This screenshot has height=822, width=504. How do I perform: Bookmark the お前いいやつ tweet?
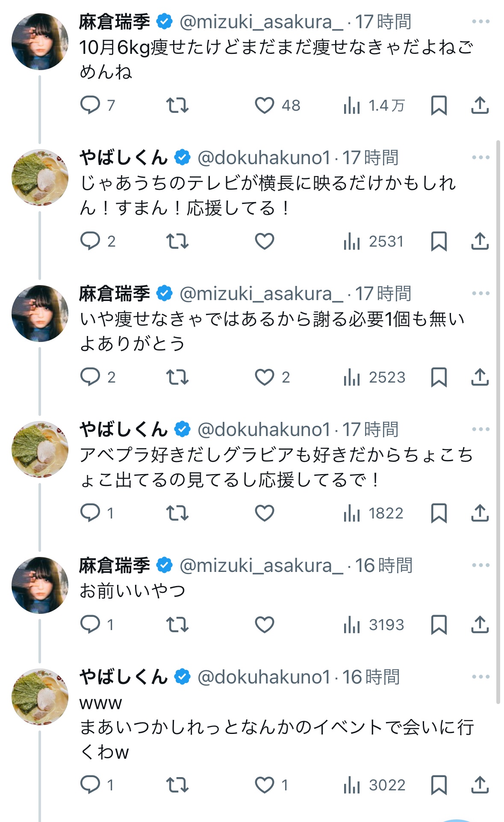(x=439, y=625)
